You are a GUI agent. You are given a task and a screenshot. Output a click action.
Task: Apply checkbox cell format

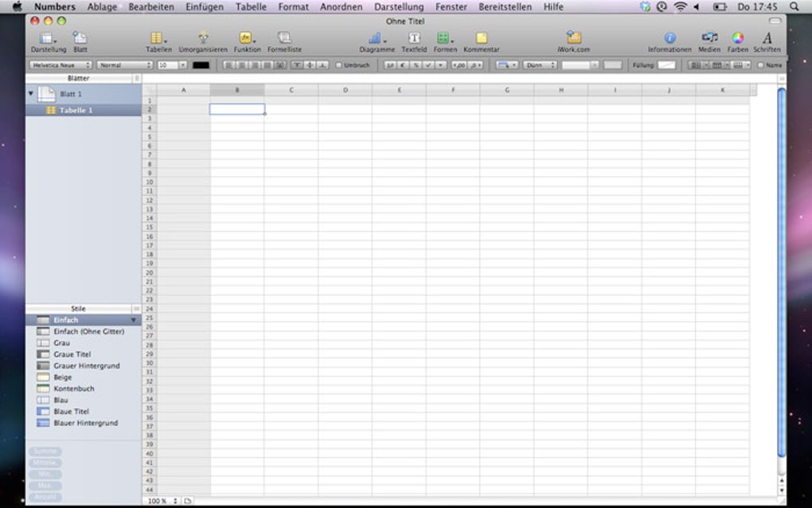(x=429, y=65)
